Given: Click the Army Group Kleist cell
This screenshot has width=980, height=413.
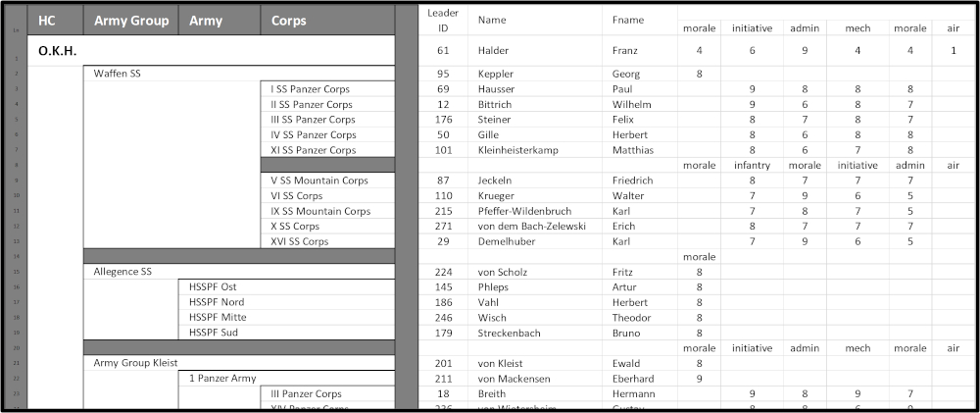Looking at the screenshot, I should (x=136, y=363).
